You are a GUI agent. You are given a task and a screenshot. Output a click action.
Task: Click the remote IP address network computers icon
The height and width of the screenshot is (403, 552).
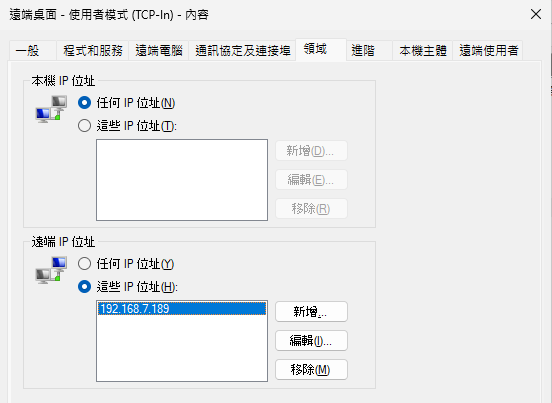click(51, 270)
